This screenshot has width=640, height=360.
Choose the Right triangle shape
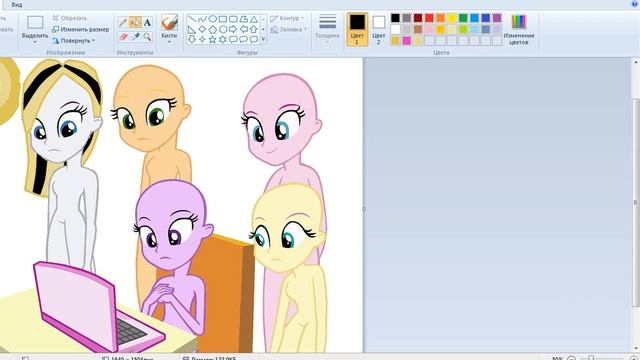pos(192,29)
